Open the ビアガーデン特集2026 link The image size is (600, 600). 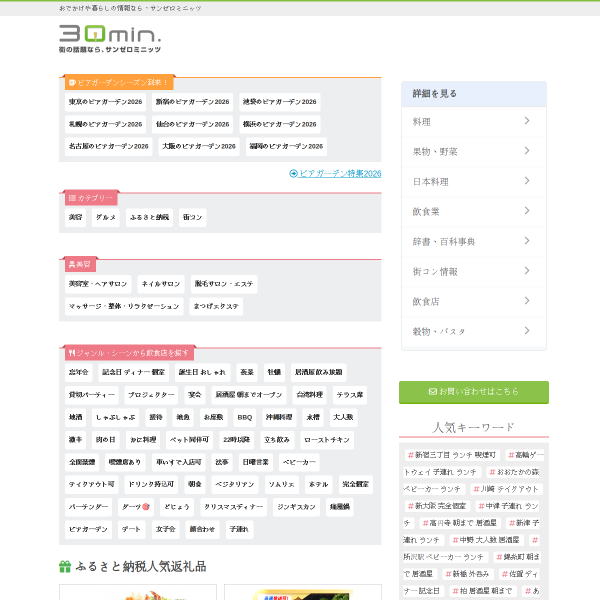[340, 174]
